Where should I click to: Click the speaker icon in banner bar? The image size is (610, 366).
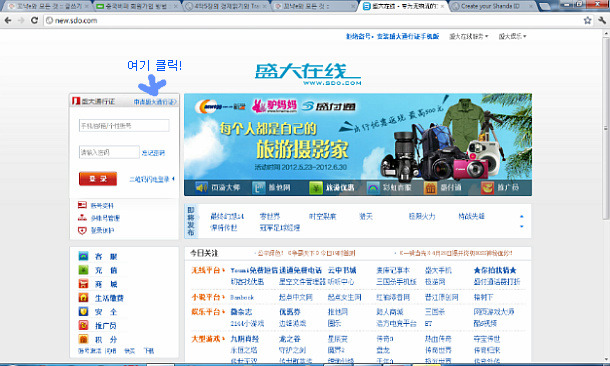pos(202,188)
